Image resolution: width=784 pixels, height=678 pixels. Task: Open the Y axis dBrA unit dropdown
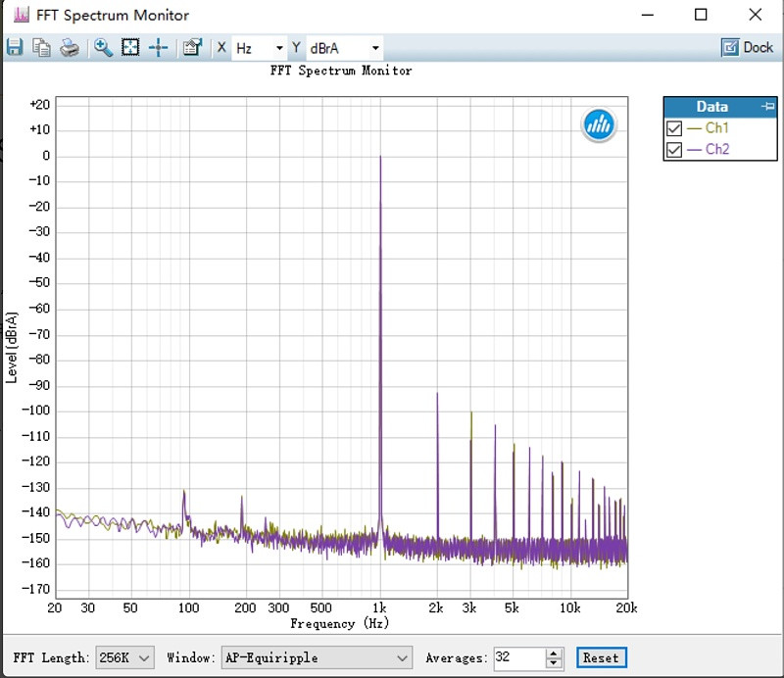(x=345, y=48)
